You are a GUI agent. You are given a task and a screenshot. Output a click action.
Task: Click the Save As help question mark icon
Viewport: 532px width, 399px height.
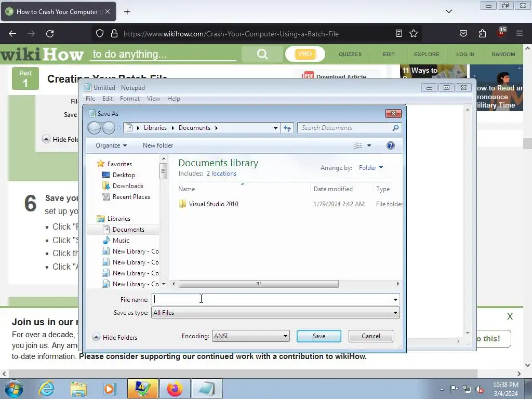tap(391, 145)
